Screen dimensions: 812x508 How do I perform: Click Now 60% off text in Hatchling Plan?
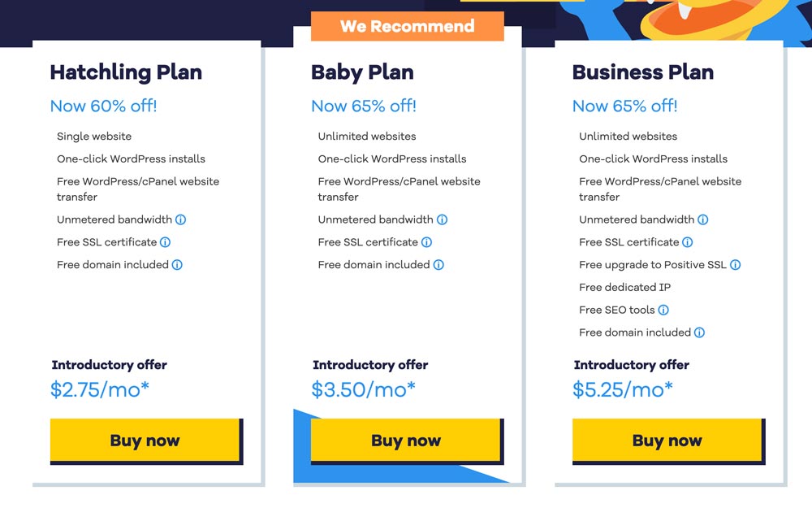click(x=104, y=106)
